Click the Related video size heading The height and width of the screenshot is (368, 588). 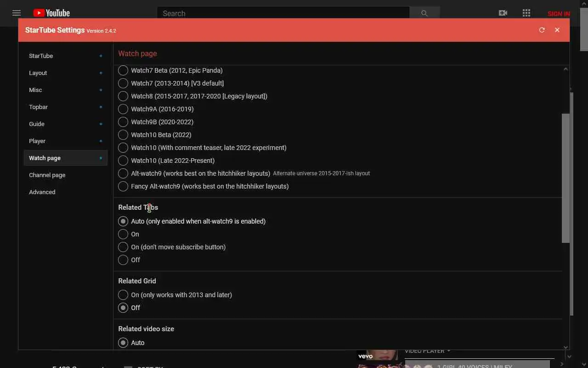click(x=146, y=329)
